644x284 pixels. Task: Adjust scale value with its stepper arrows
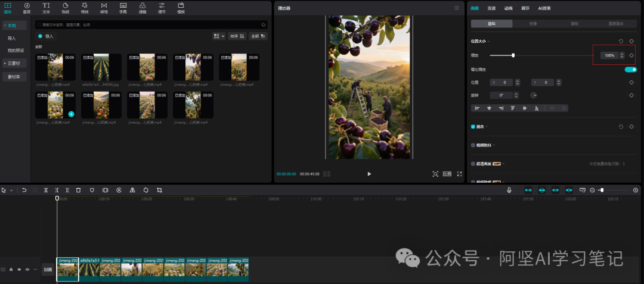click(622, 55)
